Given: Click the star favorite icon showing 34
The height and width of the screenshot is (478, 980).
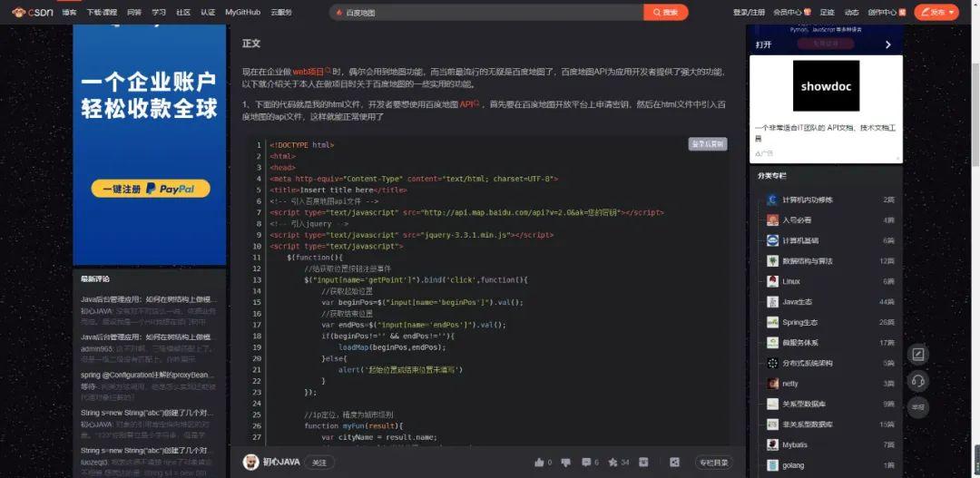Looking at the screenshot, I should click(613, 463).
